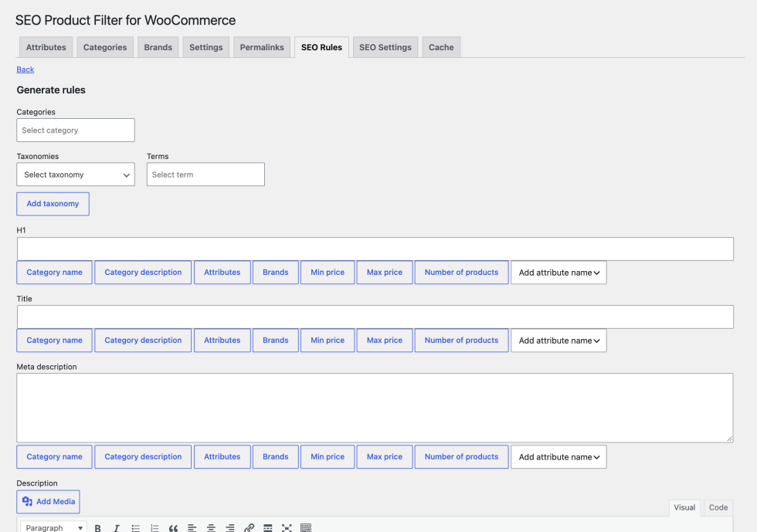Insert Category name into H1
Image resolution: width=757 pixels, height=532 pixels.
click(x=54, y=273)
